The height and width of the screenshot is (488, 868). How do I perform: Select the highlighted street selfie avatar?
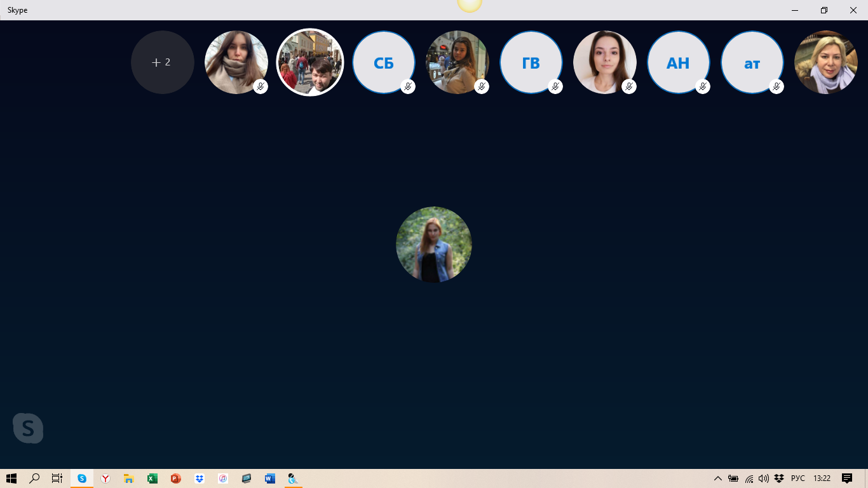pos(310,62)
